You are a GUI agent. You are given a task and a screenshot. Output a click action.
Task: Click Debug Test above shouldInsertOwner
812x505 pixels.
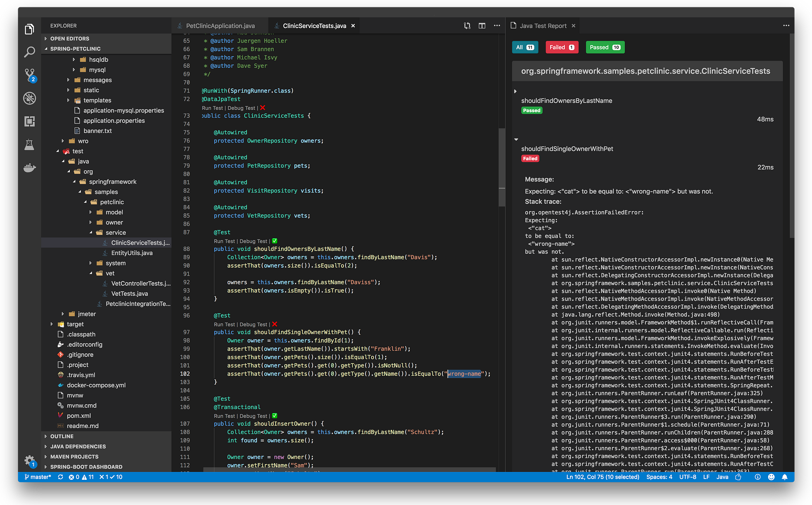point(253,416)
